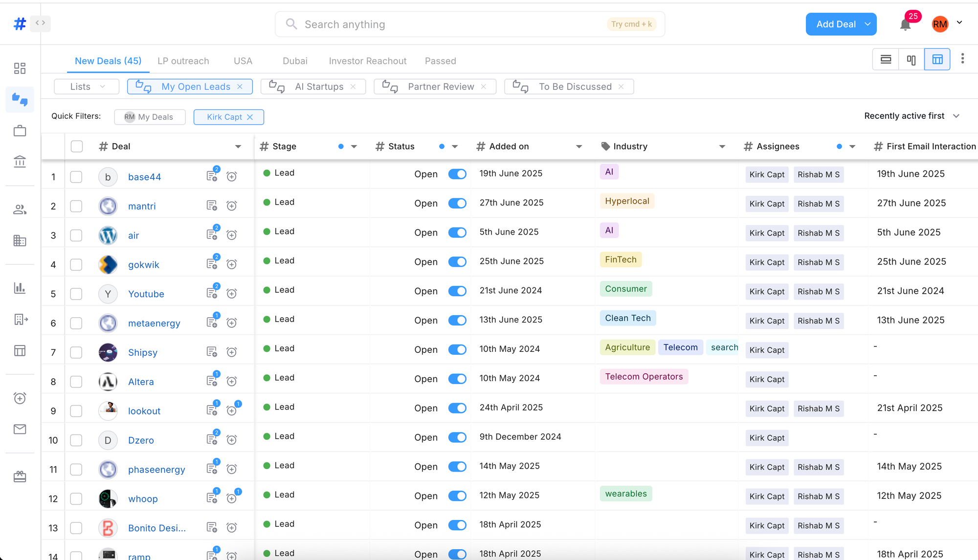The height and width of the screenshot is (560, 978).
Task: Collapse sidebar using the code-arrows toggle
Action: click(40, 23)
